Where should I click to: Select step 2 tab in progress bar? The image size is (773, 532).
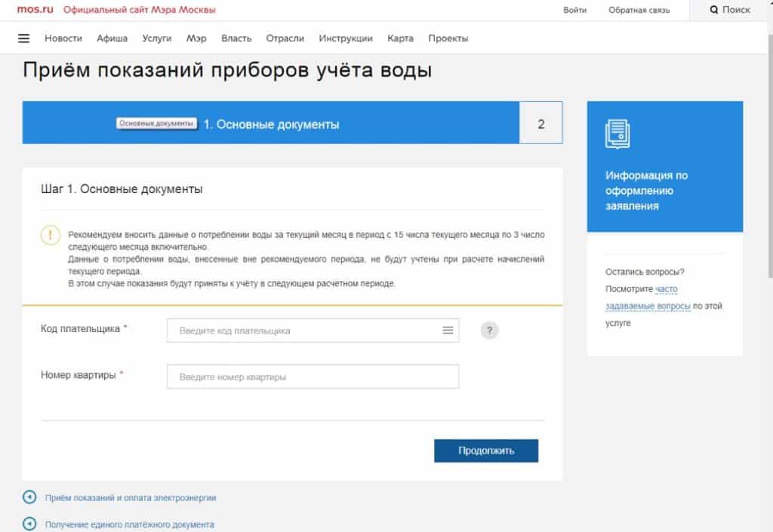[x=540, y=125]
